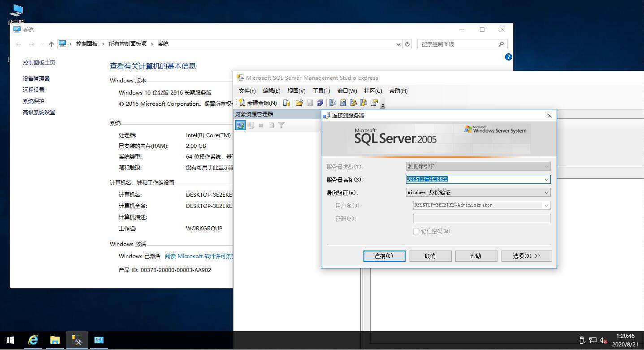
Task: Switch to SSMS via its taskbar icon
Action: coord(77,341)
